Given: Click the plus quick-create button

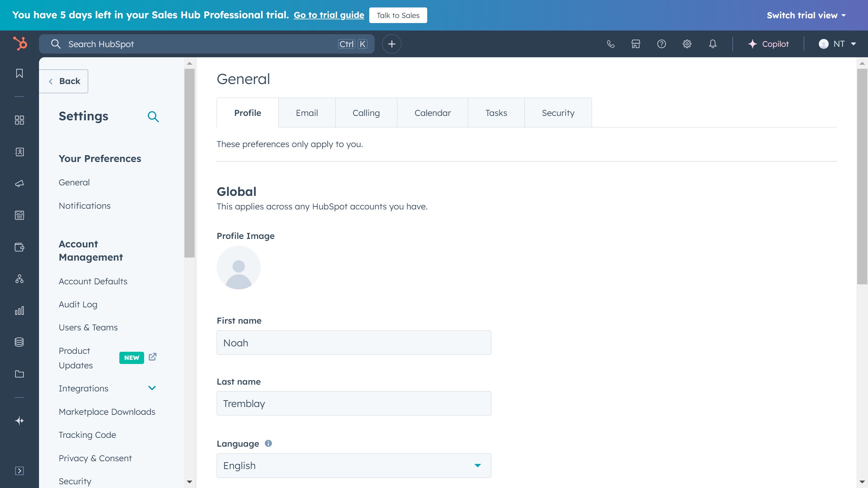Looking at the screenshot, I should 392,44.
